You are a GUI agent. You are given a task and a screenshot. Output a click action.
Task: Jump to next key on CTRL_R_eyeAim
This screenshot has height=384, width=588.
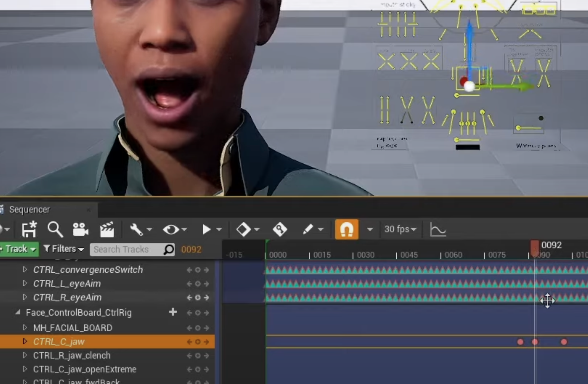coord(207,298)
